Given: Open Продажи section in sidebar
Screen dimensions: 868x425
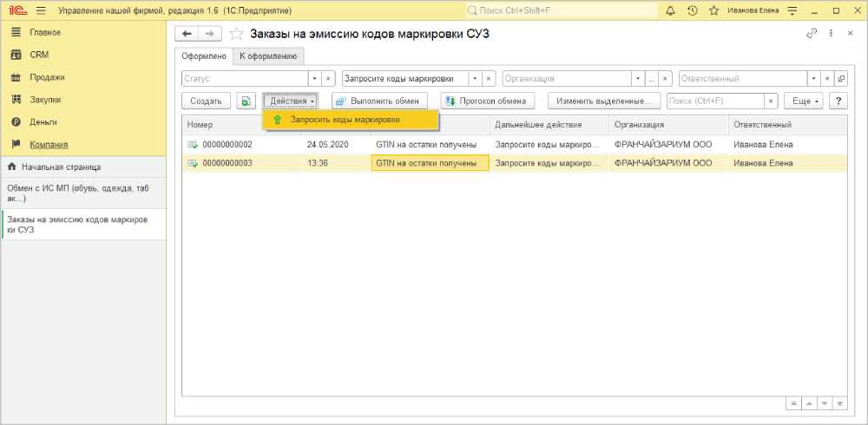Looking at the screenshot, I should (x=48, y=77).
